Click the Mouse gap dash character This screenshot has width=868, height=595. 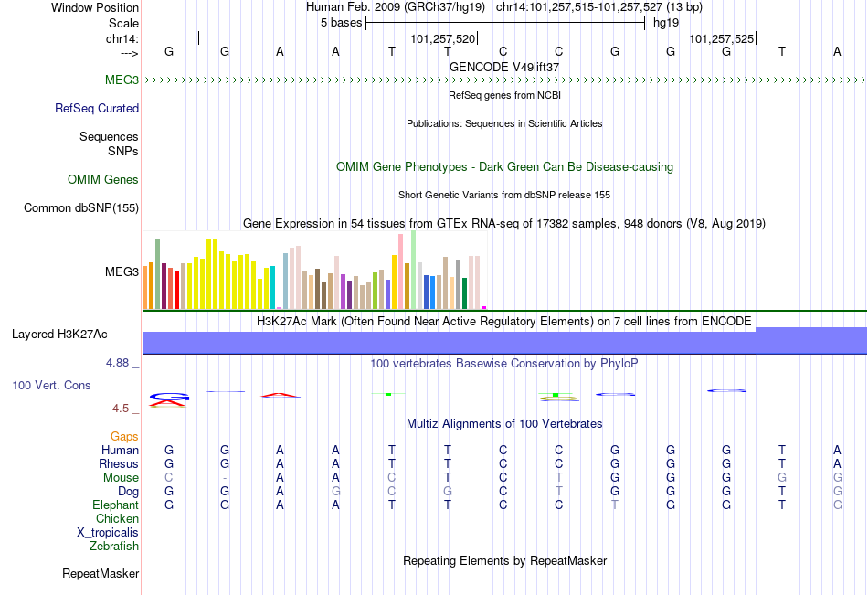(x=225, y=478)
